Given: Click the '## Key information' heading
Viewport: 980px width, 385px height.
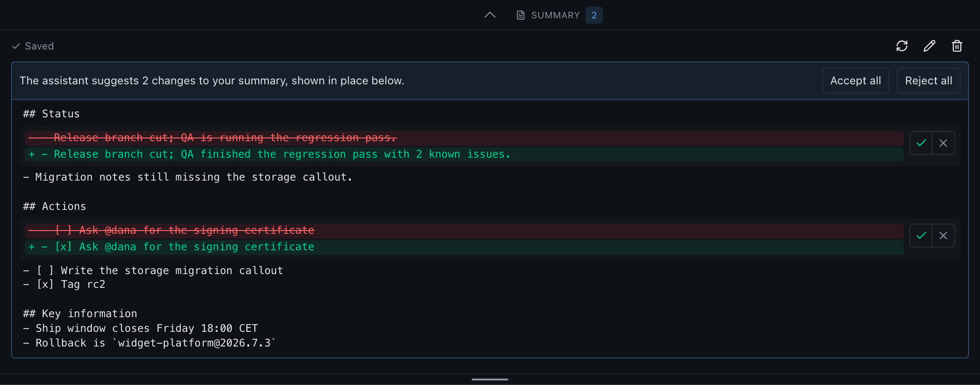Looking at the screenshot, I should [80, 313].
